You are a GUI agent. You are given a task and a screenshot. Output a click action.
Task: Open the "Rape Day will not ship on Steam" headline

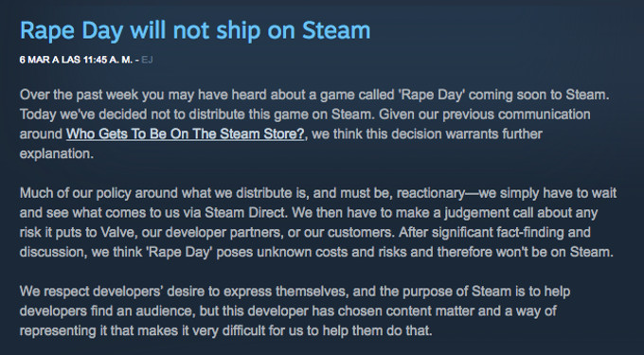tap(195, 31)
